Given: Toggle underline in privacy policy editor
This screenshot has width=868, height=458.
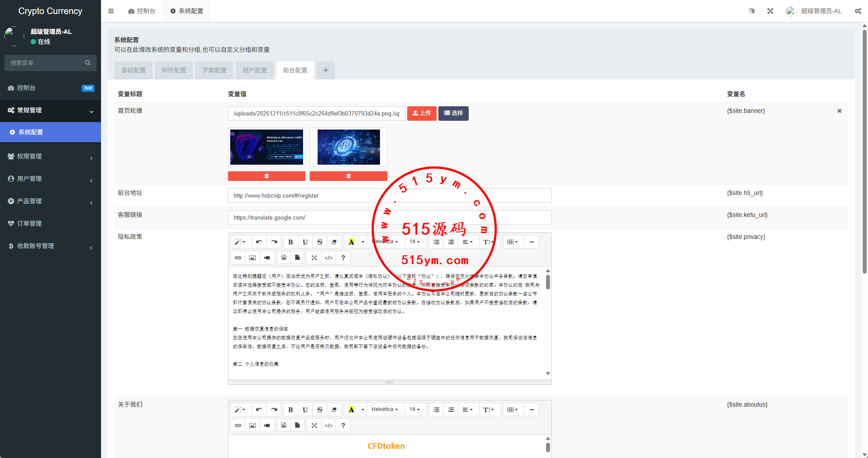Looking at the screenshot, I should 305,242.
